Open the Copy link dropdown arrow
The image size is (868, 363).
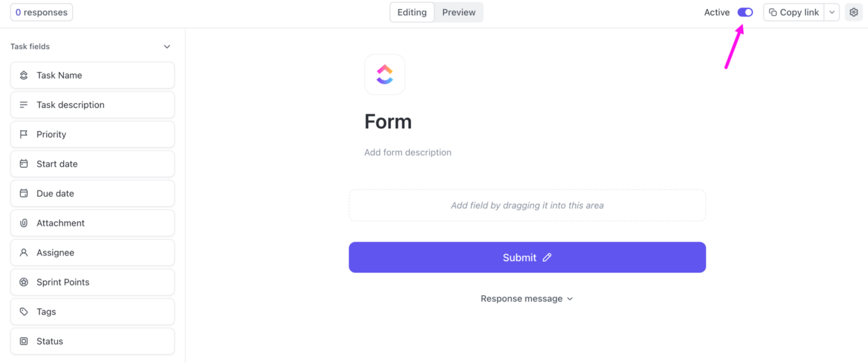tap(831, 12)
